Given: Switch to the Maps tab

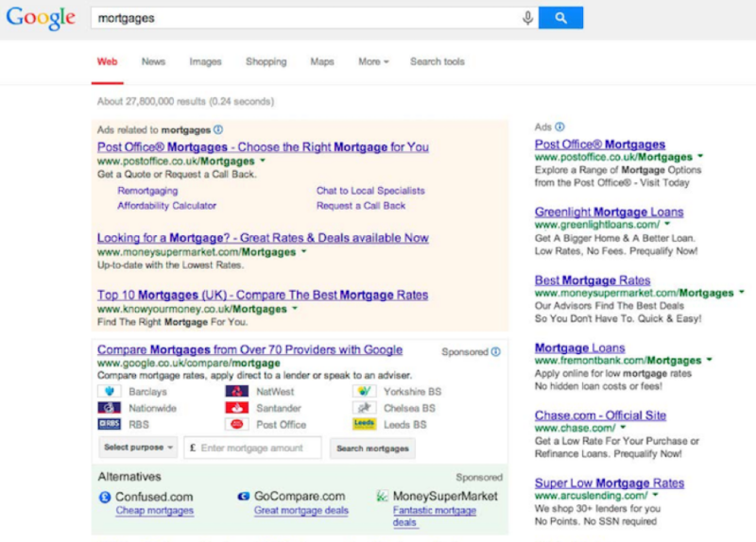Looking at the screenshot, I should point(322,61).
